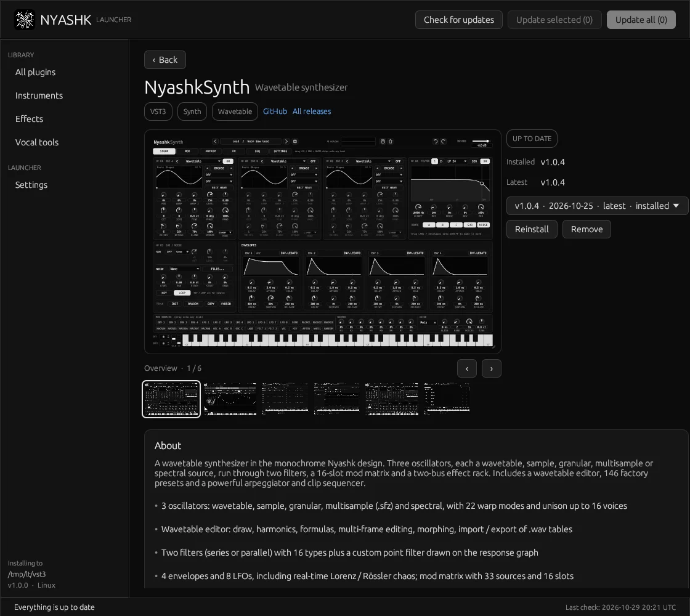
Task: Expand the v1.0.4 version selector dropdown
Action: 597,206
